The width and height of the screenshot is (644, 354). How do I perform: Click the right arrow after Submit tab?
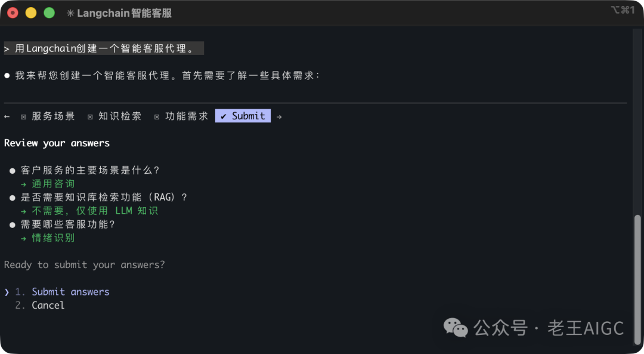pos(278,116)
